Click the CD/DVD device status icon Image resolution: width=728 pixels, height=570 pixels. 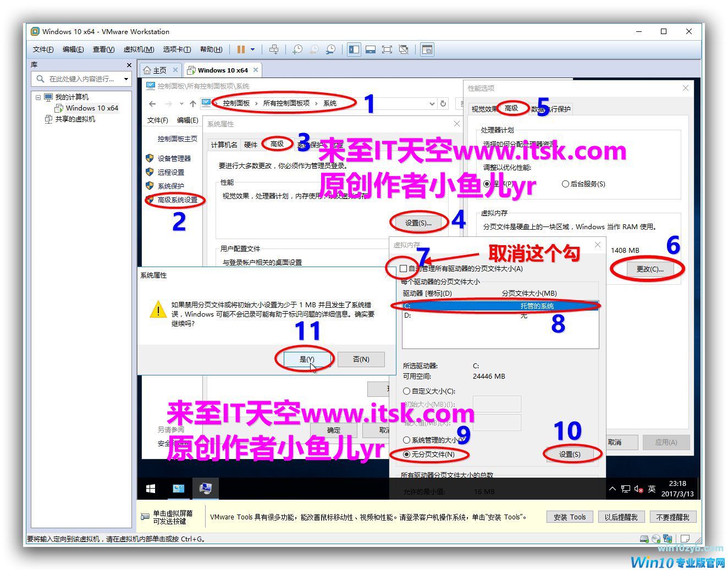tap(656, 539)
